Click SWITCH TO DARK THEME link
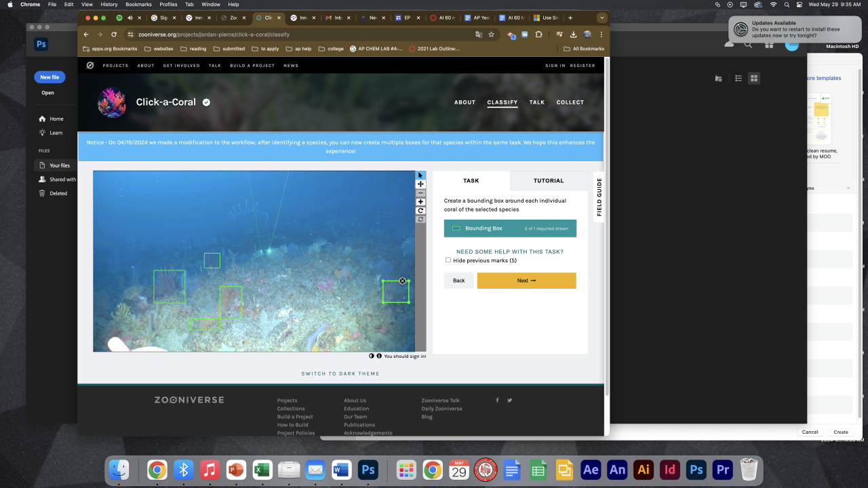 click(340, 373)
